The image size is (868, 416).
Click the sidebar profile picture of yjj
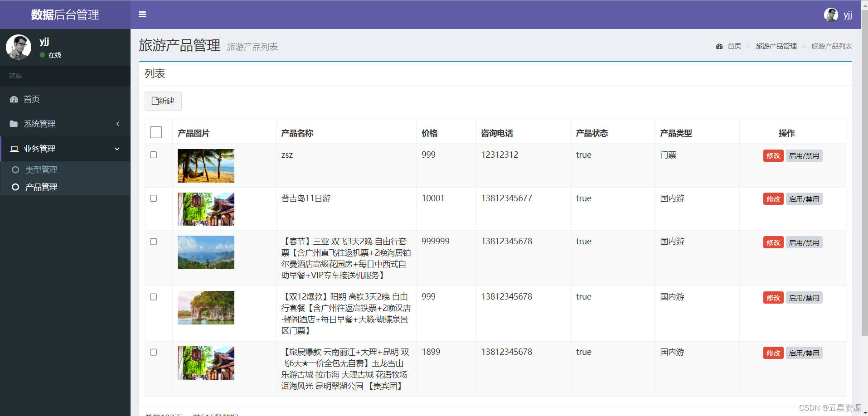tap(19, 47)
